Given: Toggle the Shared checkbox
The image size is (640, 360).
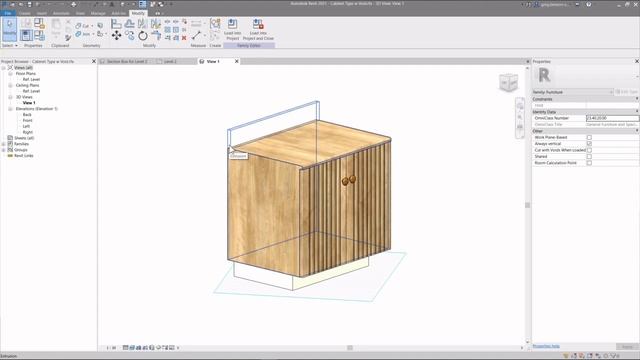Looking at the screenshot, I should click(x=589, y=157).
